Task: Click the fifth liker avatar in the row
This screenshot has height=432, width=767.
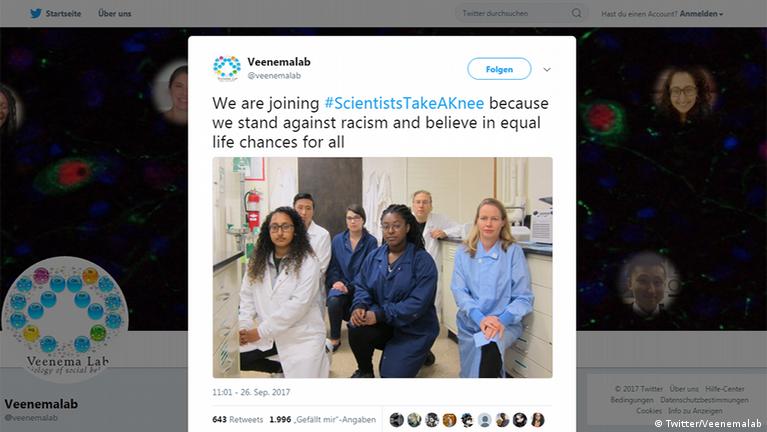Action: pyautogui.click(x=467, y=420)
